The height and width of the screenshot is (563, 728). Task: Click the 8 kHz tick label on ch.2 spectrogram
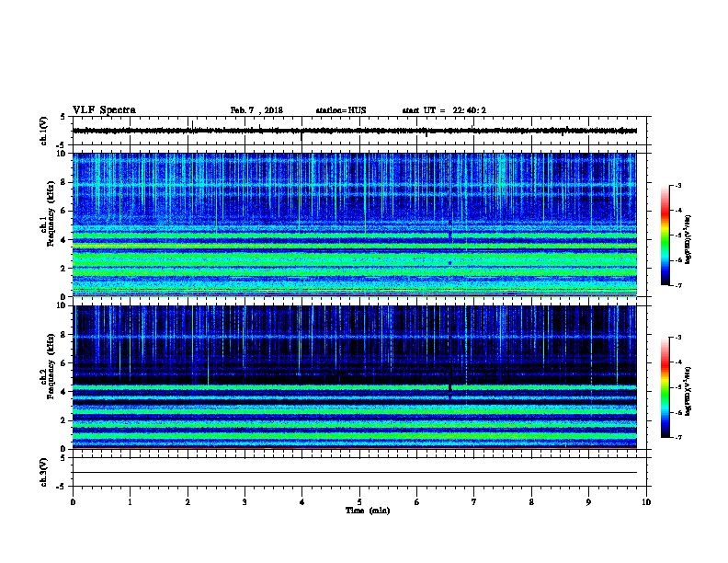63,335
